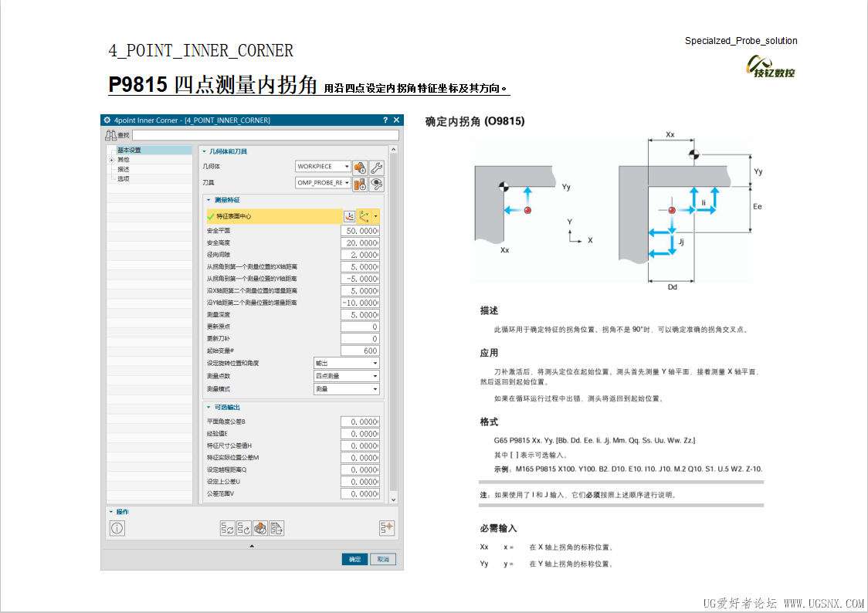This screenshot has width=868, height=613.
Task: Click the 径向间隙 value field
Action: click(x=361, y=255)
